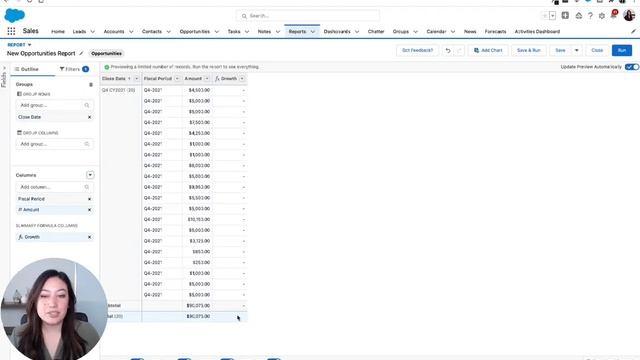Remove the Amount column
This screenshot has width=640, height=360.
(x=89, y=210)
